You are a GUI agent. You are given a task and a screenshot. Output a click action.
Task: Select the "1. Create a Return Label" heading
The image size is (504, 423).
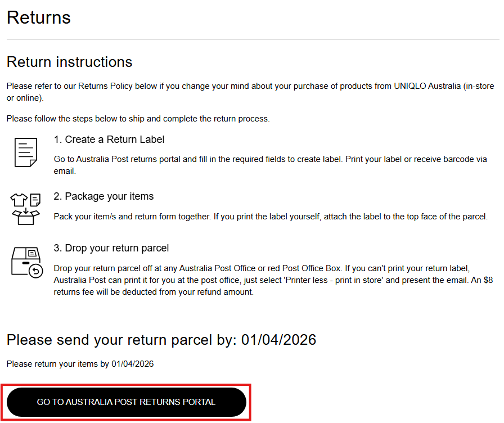point(109,139)
